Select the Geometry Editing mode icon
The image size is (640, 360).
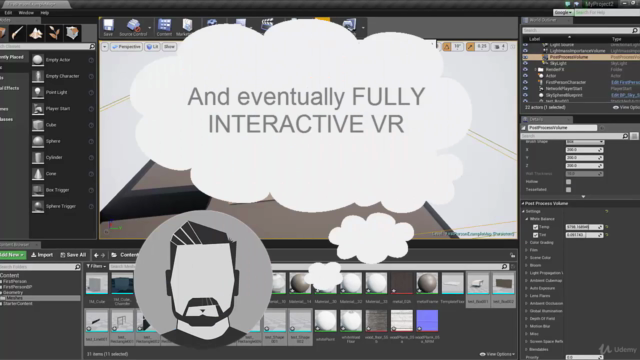point(72,33)
